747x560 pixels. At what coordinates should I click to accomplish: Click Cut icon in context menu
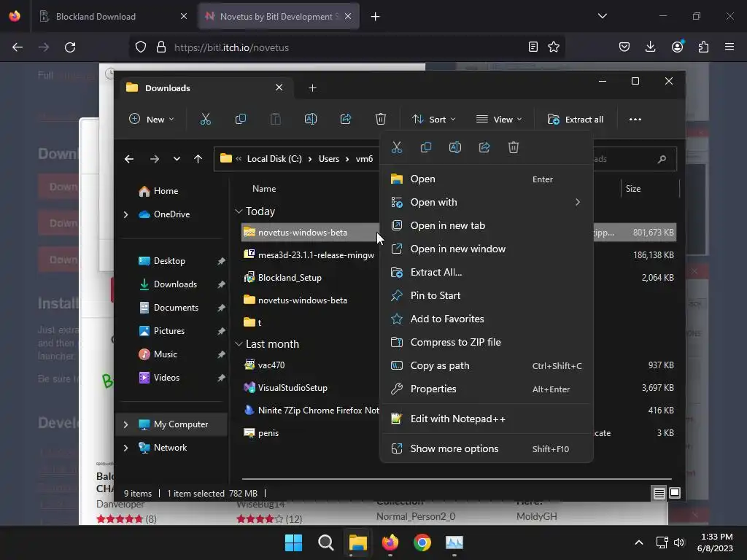click(x=396, y=147)
